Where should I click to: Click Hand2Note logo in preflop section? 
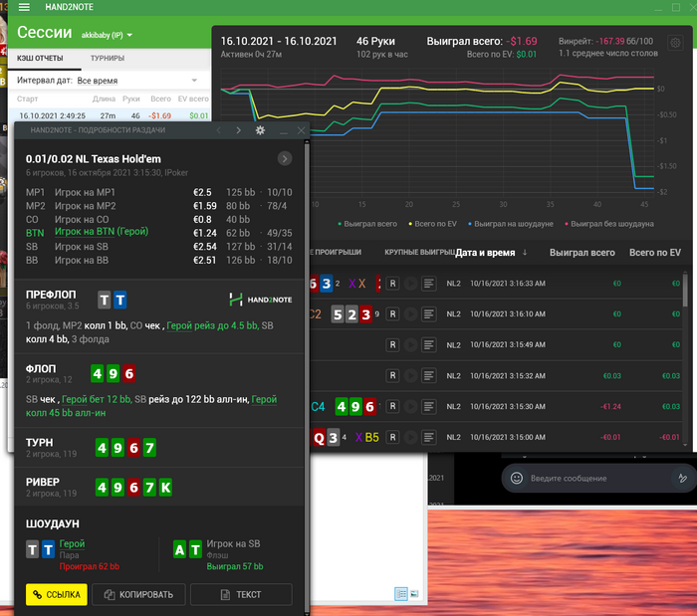261,300
